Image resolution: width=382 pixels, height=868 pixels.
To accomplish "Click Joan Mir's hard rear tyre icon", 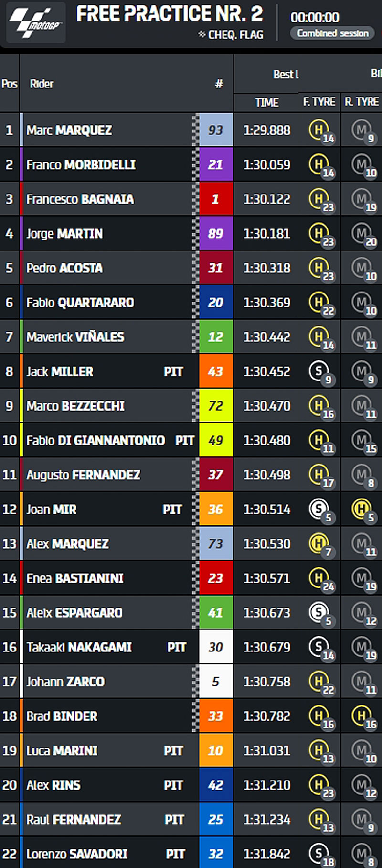I will [361, 509].
